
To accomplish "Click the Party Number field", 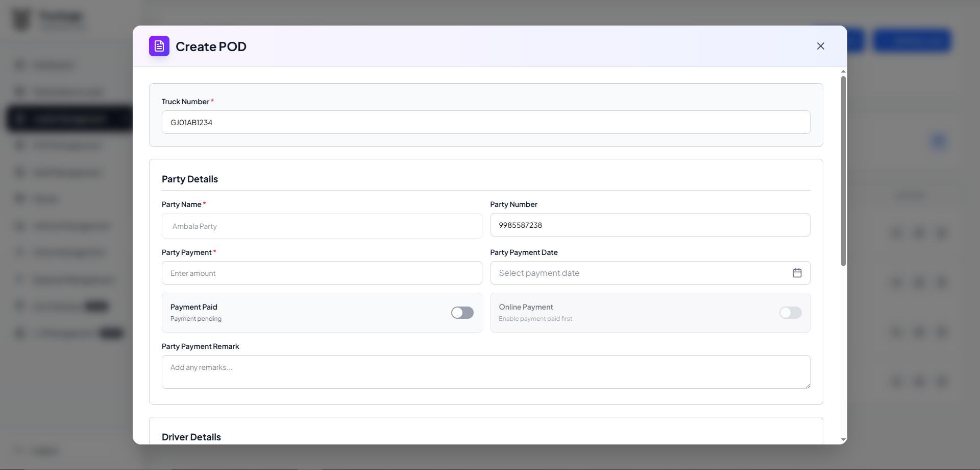I will click(650, 225).
